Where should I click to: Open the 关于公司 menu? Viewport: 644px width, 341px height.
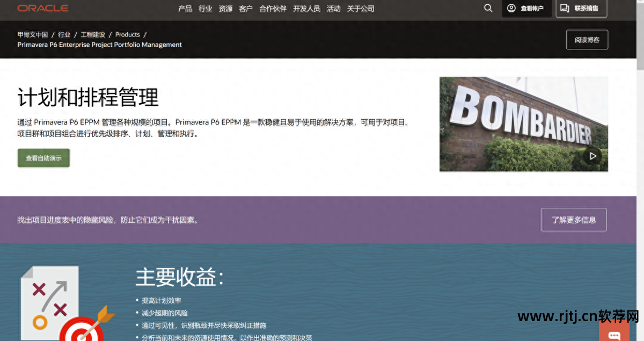[x=361, y=8]
